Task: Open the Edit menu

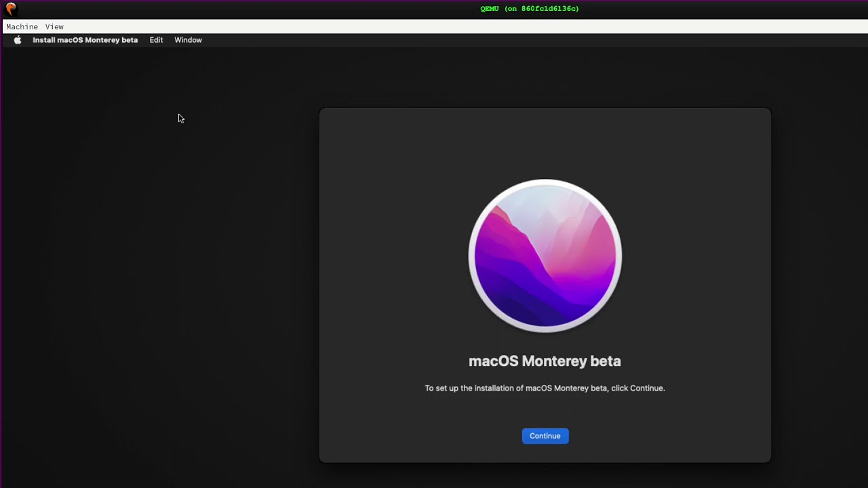Action: pos(156,40)
